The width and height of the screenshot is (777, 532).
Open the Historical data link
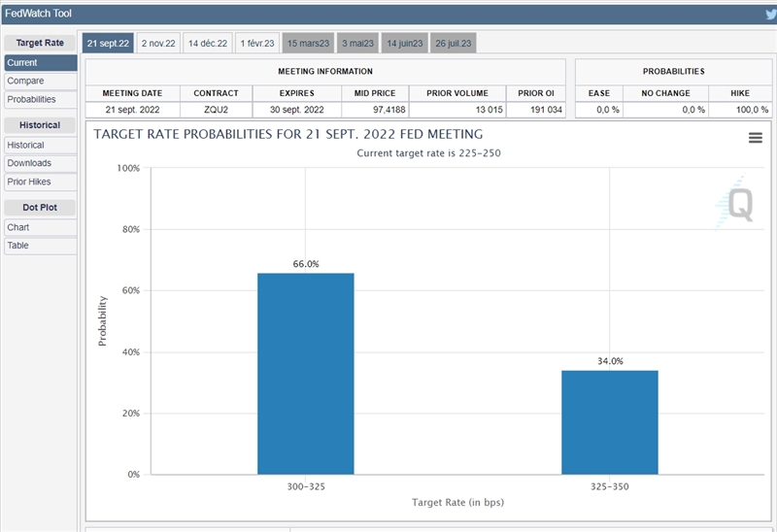pos(39,146)
